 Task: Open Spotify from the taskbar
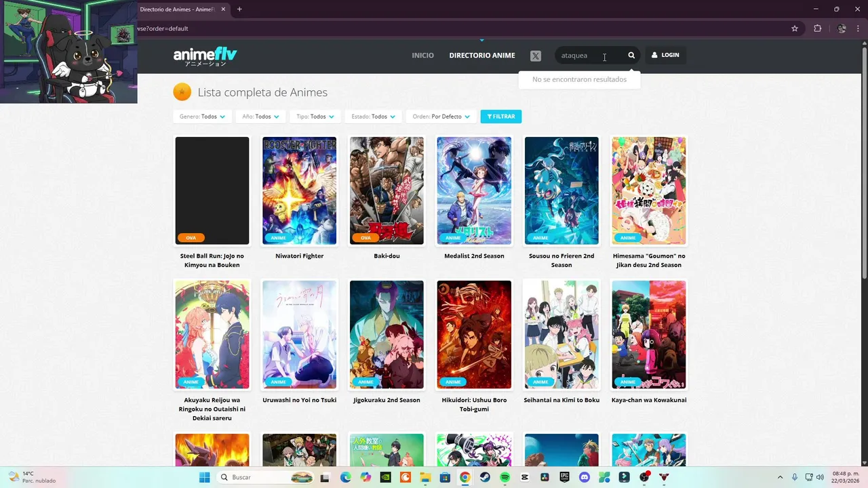tap(505, 477)
